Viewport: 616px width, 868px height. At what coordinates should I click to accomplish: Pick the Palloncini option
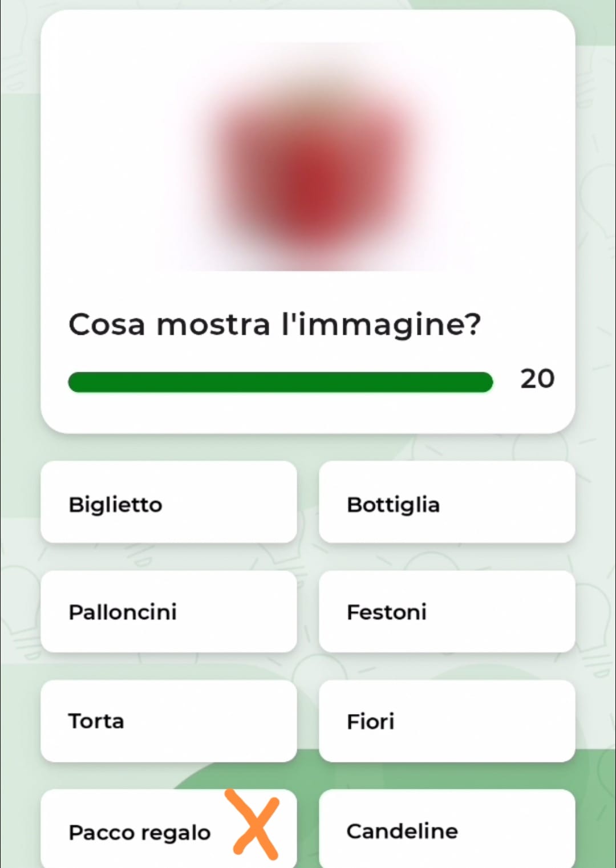point(169,611)
